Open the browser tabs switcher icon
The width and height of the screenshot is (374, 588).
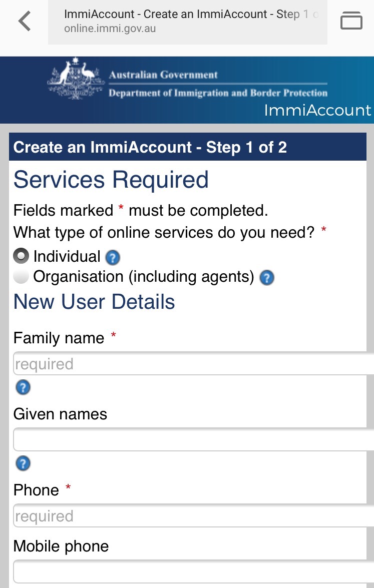[351, 21]
